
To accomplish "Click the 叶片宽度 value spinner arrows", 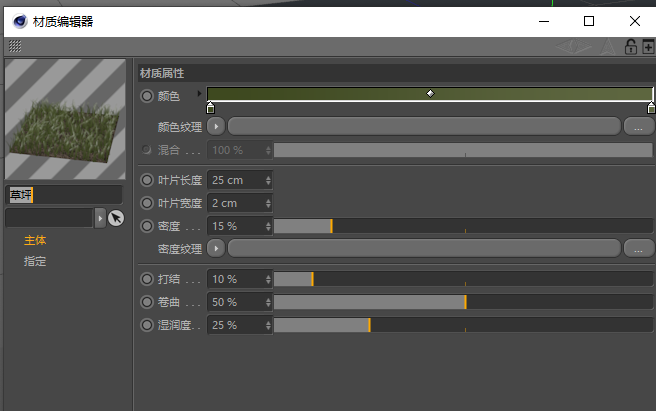I will pyautogui.click(x=268, y=203).
